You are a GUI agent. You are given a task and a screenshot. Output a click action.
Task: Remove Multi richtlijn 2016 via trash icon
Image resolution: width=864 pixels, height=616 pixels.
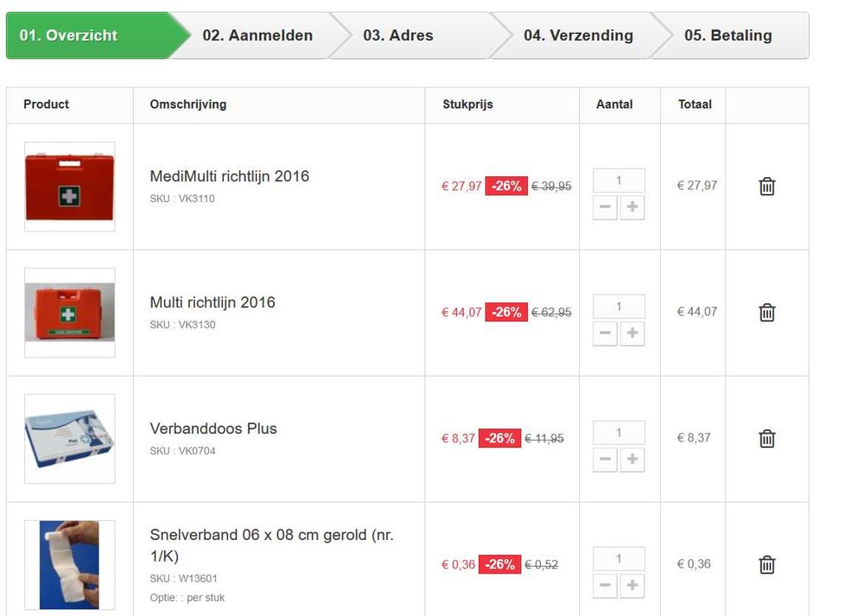[x=767, y=312]
